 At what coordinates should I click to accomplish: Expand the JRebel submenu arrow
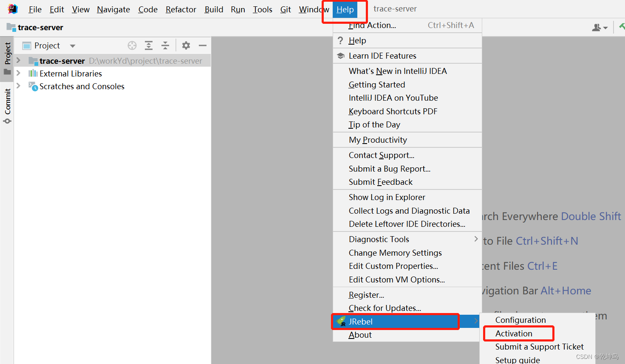point(476,321)
